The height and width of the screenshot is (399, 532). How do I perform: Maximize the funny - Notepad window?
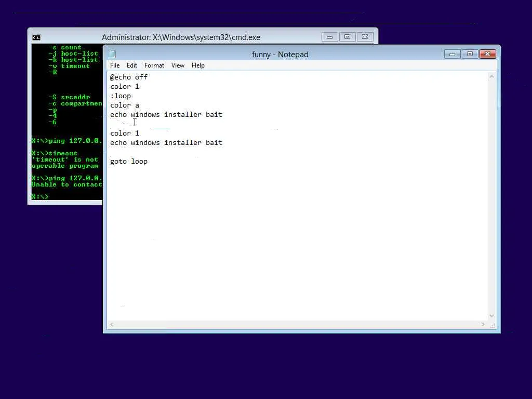point(470,54)
